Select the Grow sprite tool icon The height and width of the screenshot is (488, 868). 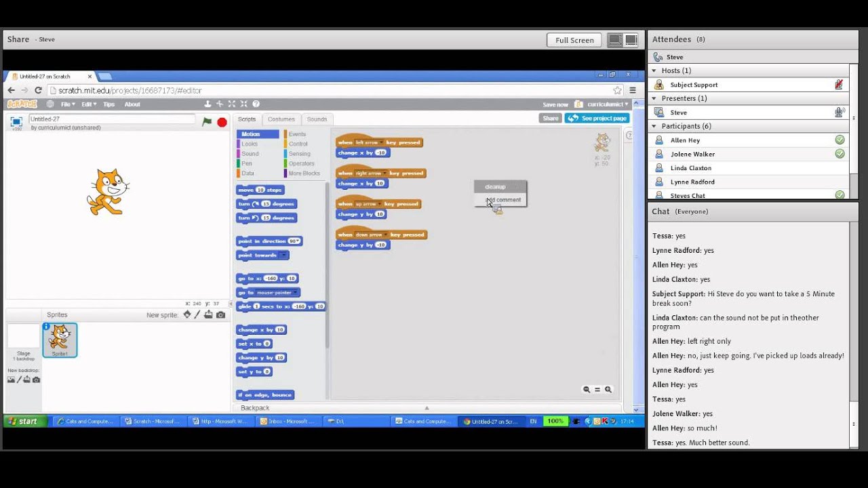pyautogui.click(x=232, y=104)
